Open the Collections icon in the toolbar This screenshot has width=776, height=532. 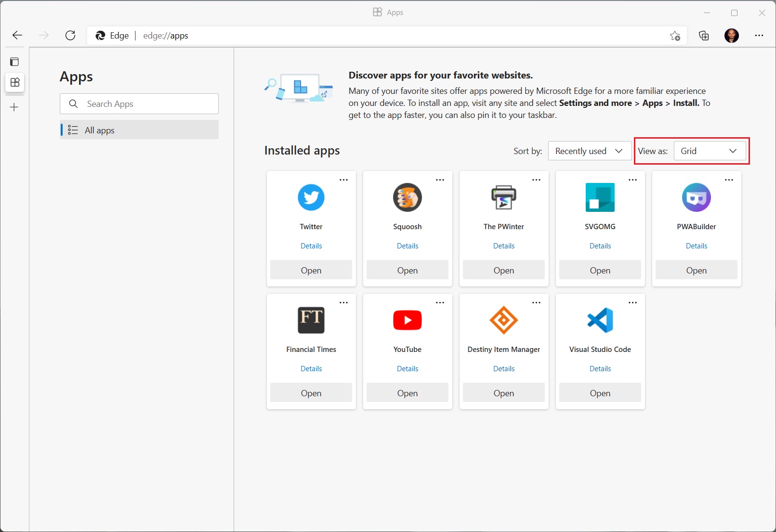point(704,36)
